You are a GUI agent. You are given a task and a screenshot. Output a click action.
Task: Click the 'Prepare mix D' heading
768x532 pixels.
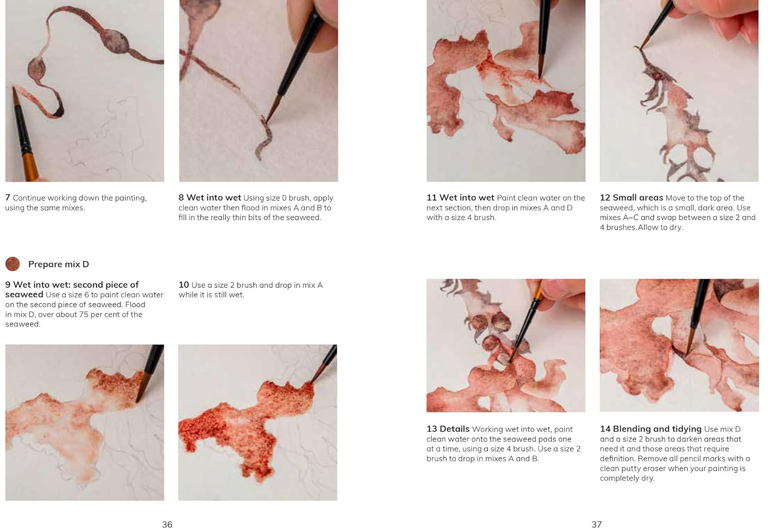pos(58,264)
